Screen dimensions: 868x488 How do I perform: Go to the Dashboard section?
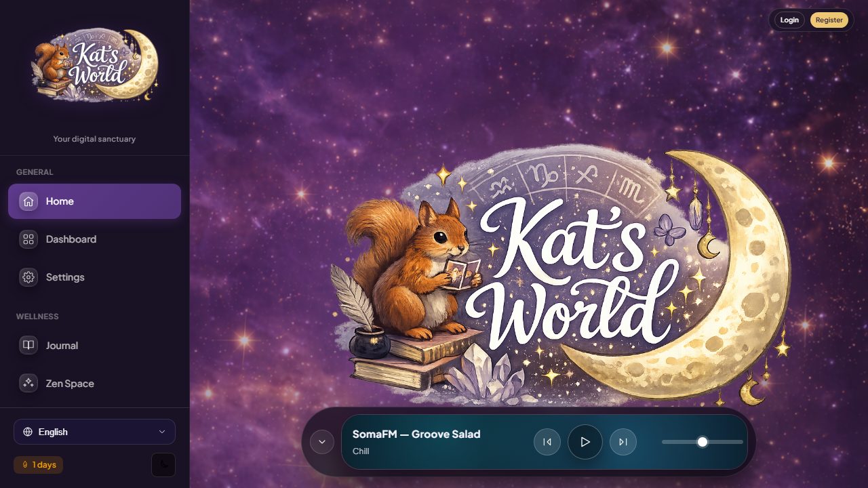[94, 239]
